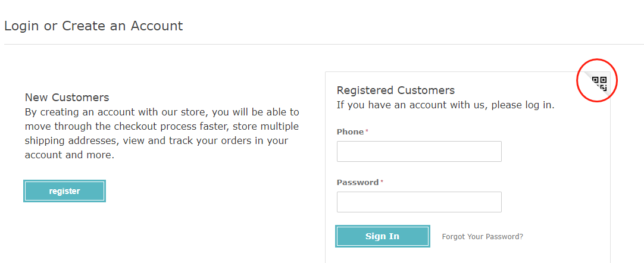Submit with the Sign In button
Viewport: 644px width, 263px height.
(382, 236)
